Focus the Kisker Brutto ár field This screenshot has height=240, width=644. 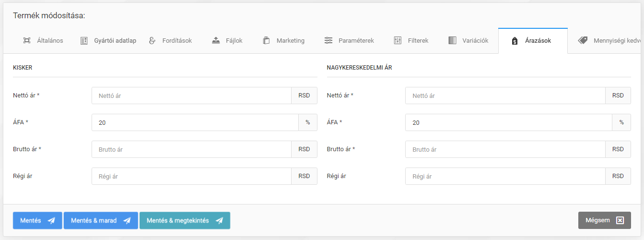tap(191, 149)
